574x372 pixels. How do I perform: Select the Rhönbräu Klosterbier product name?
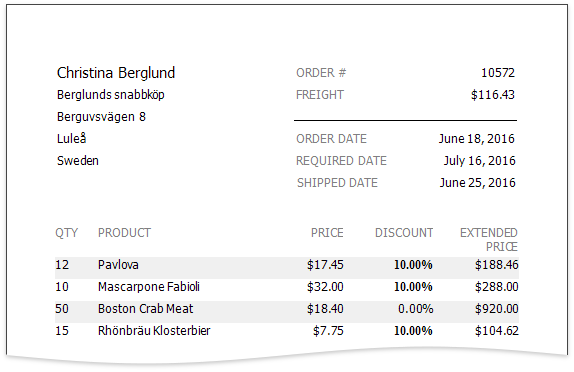[x=154, y=331]
